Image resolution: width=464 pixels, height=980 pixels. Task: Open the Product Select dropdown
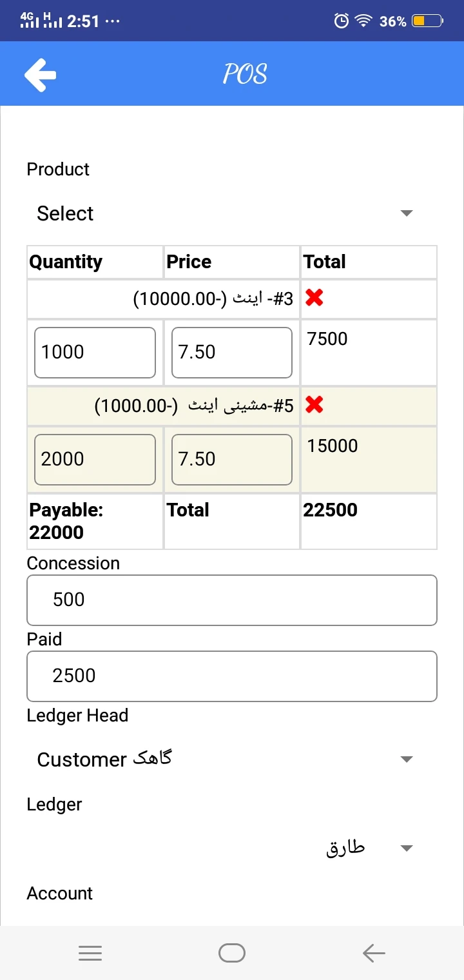pyautogui.click(x=226, y=213)
